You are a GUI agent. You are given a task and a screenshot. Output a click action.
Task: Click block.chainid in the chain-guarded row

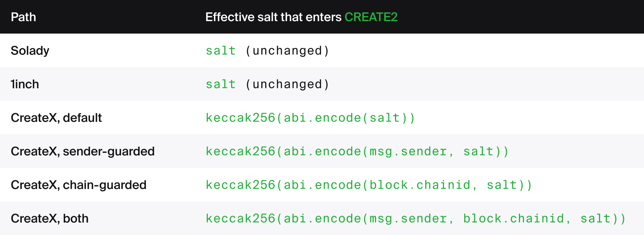tap(420, 185)
